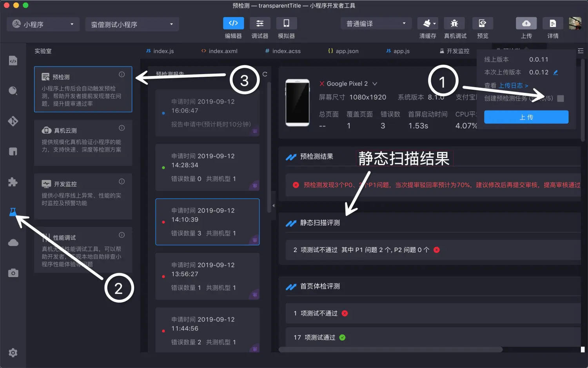Open the npm package sidebar icon

pos(13,151)
